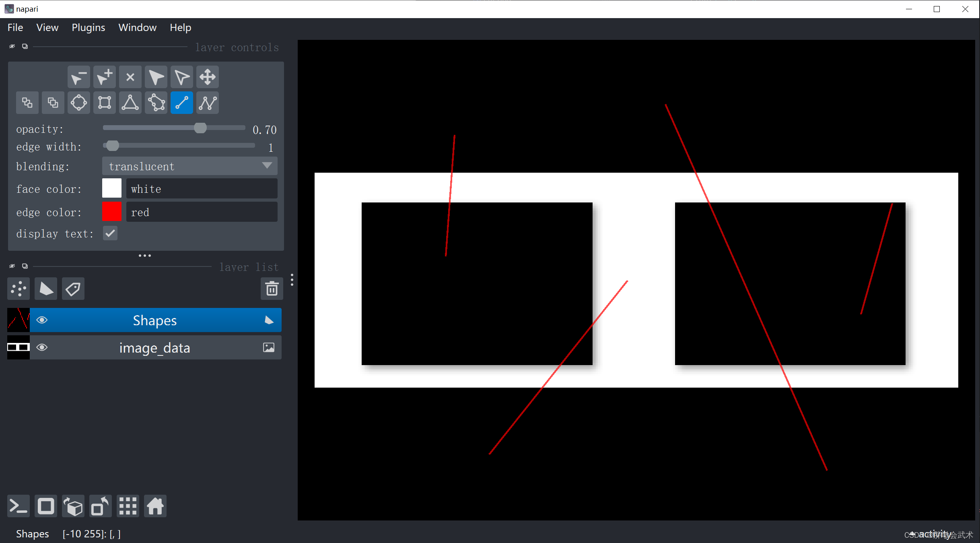Click the face color white swatch
The width and height of the screenshot is (980, 543).
(111, 190)
